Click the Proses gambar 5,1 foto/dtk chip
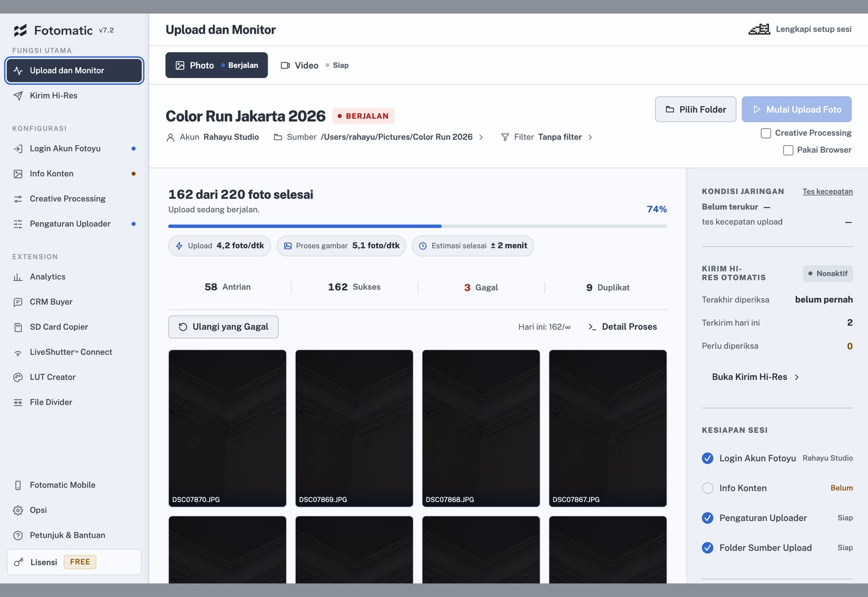 click(x=342, y=246)
